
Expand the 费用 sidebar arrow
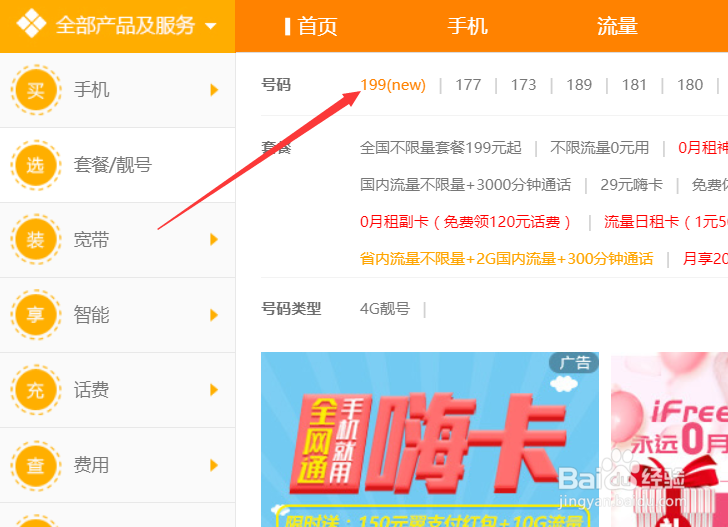(x=214, y=465)
